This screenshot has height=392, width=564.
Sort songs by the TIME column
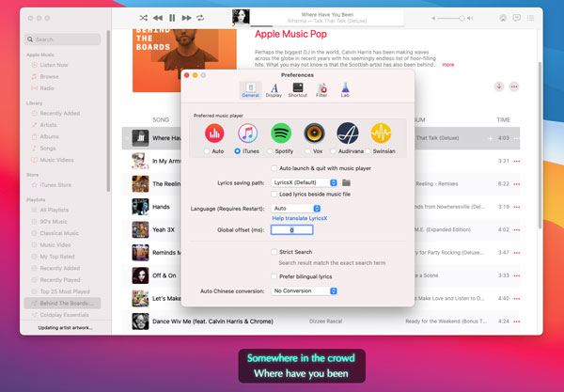pos(503,119)
